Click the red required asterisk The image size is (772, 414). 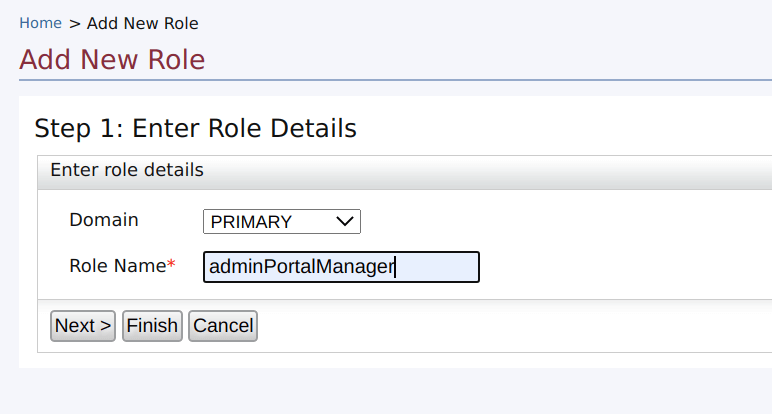click(171, 265)
